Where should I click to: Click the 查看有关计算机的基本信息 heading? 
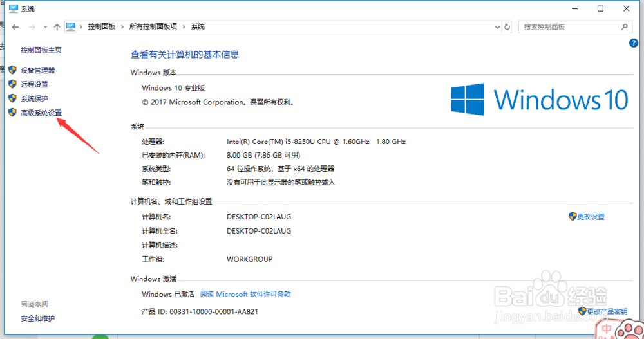click(185, 55)
